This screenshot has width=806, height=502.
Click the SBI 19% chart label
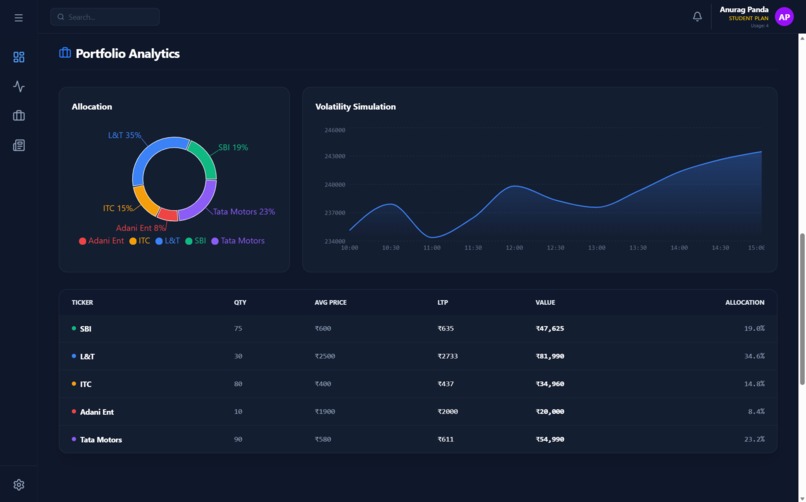click(233, 147)
